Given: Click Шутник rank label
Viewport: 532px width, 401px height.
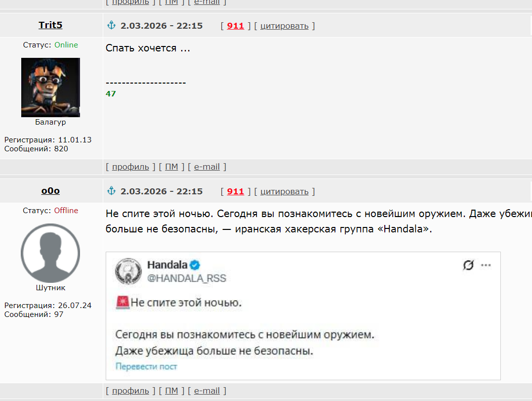Looking at the screenshot, I should pyautogui.click(x=50, y=288).
